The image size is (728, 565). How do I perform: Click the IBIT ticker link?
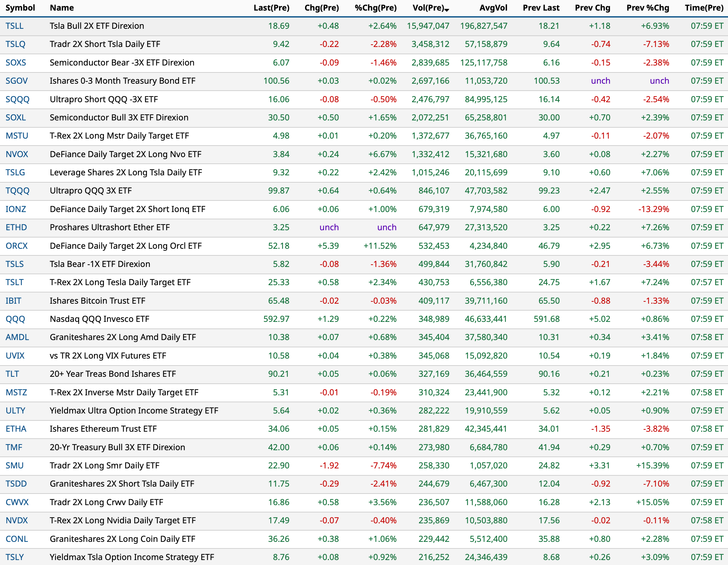(13, 301)
